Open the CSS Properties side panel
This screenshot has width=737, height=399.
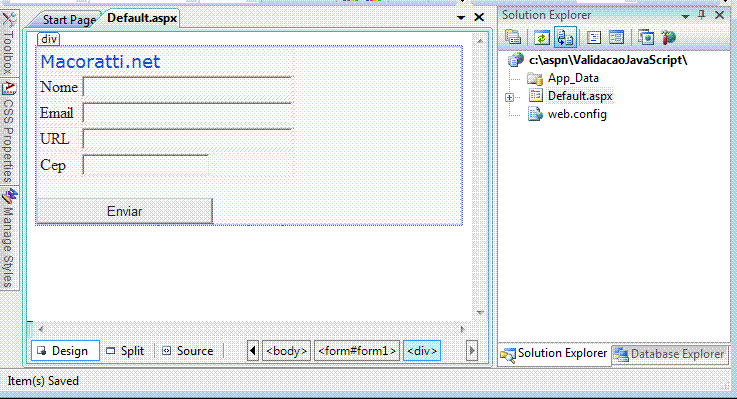9,132
